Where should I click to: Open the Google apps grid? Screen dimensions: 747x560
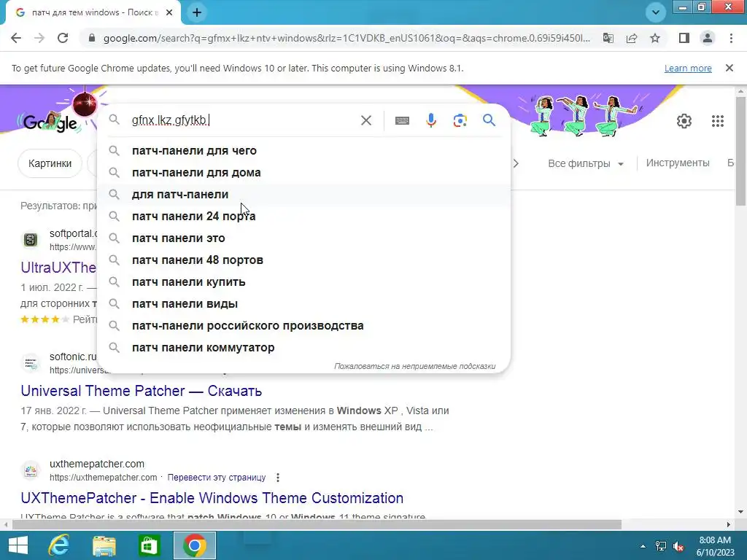pyautogui.click(x=718, y=121)
